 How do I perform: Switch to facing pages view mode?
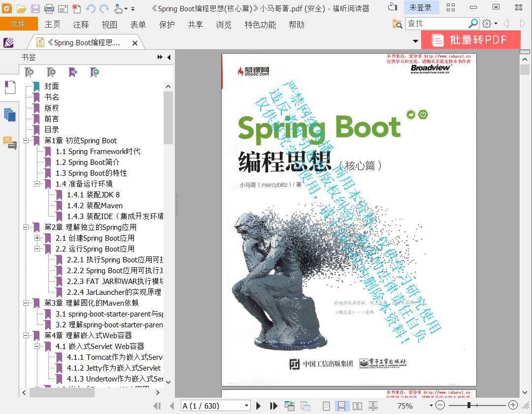[x=357, y=406]
